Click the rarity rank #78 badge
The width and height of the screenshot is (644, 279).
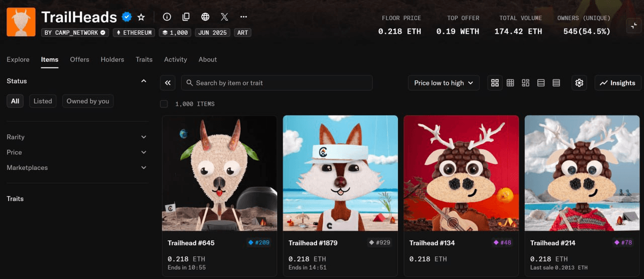pyautogui.click(x=623, y=242)
